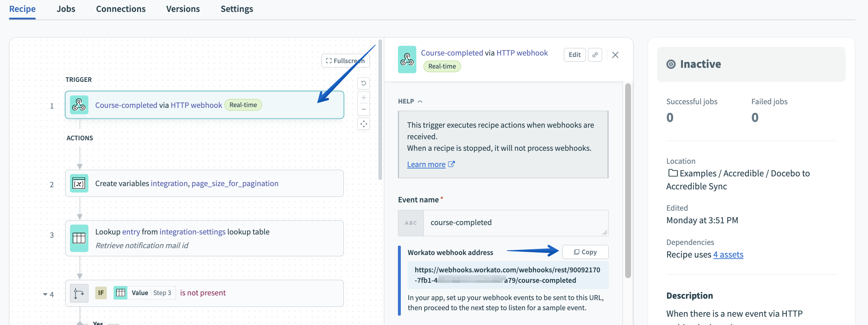Close the trigger details panel

[x=615, y=55]
